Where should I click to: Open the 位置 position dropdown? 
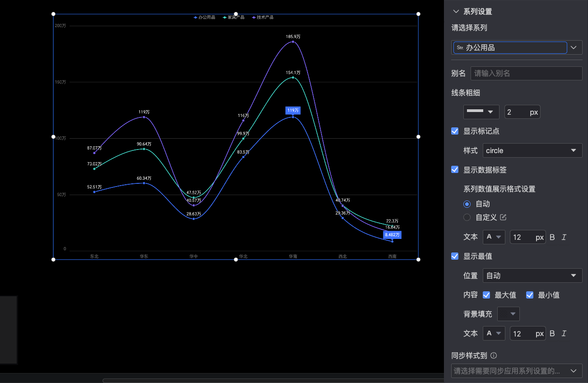(532, 276)
